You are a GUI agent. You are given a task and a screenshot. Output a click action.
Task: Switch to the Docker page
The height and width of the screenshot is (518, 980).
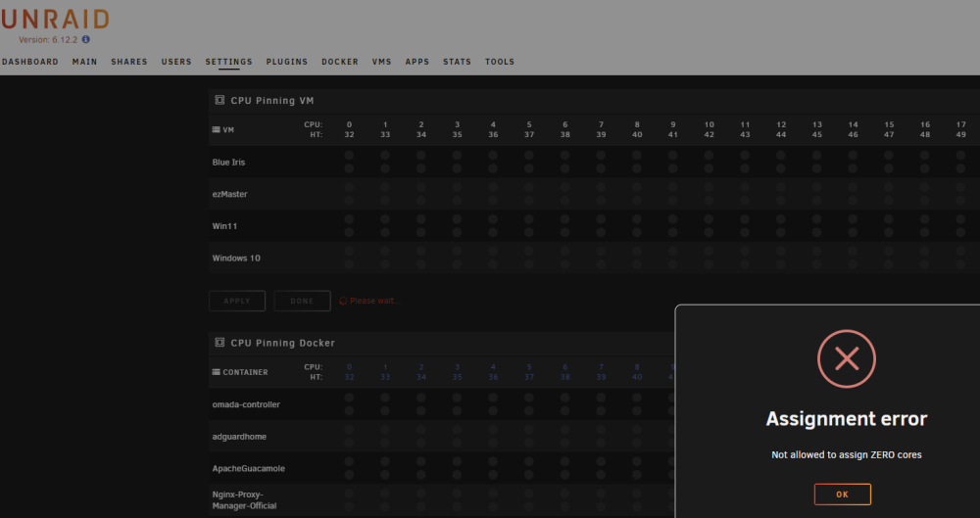[340, 62]
